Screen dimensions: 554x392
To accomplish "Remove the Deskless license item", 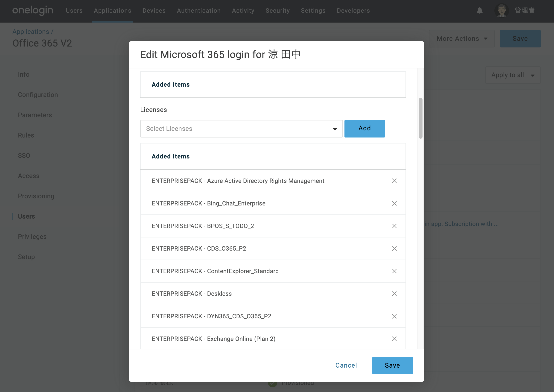I will pos(394,294).
